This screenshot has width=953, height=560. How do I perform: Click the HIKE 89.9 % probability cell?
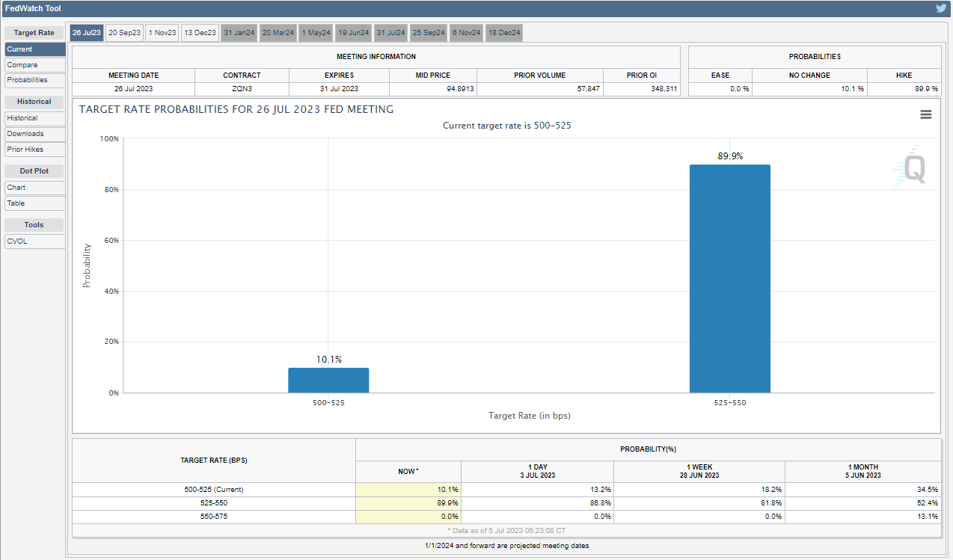coord(904,89)
